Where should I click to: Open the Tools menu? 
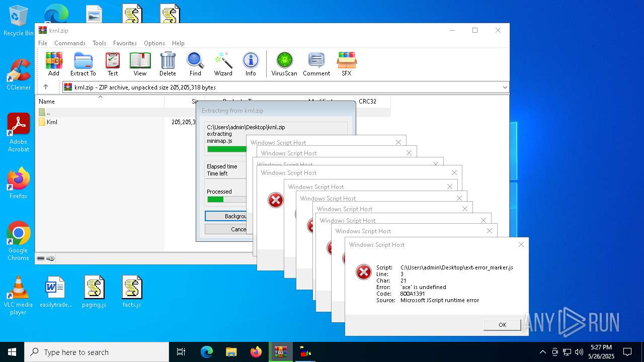point(99,43)
